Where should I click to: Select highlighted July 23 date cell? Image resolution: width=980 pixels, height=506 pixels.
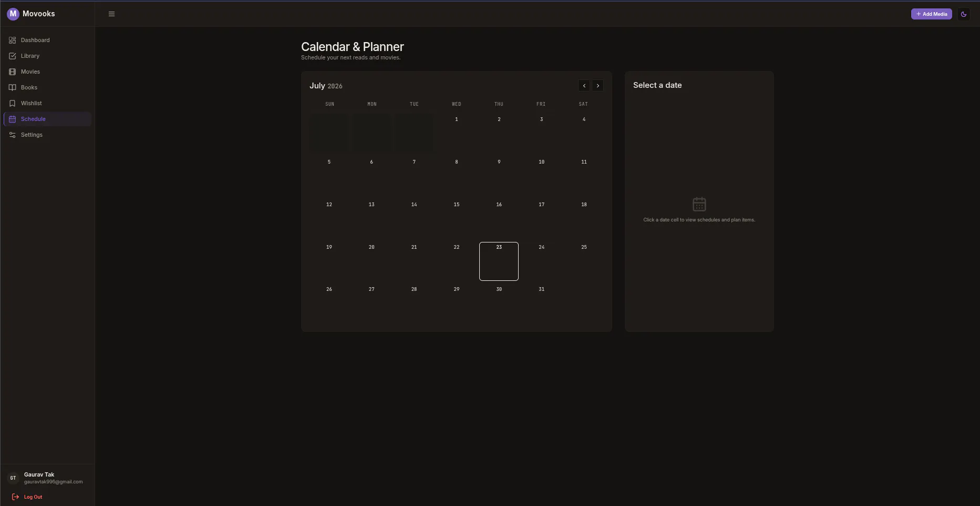499,261
